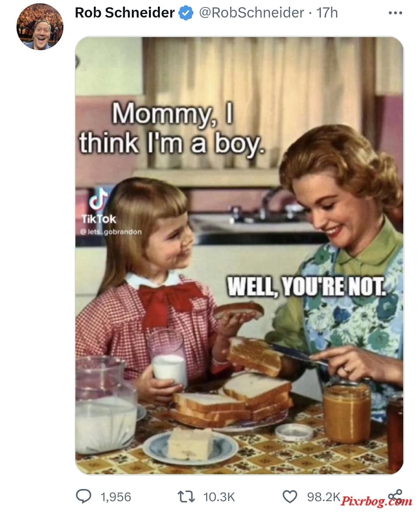
Task: View the 1,956 replies count
Action: (115, 497)
